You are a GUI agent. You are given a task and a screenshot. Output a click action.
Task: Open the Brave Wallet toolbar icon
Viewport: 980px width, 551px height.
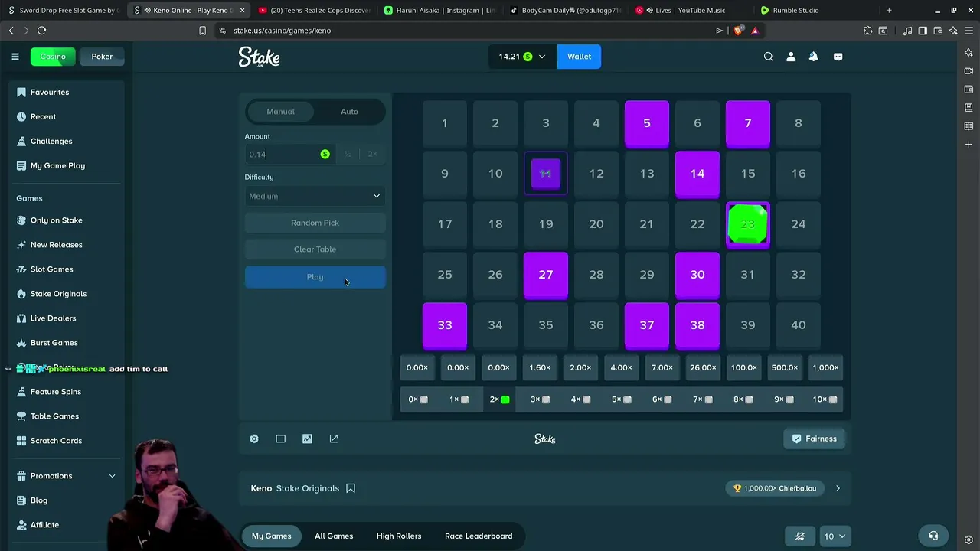[x=938, y=31]
